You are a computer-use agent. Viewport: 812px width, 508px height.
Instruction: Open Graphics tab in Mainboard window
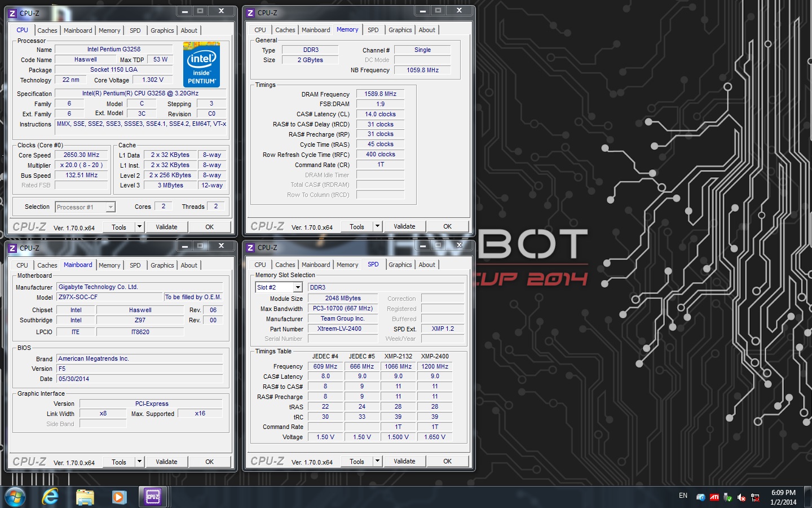(162, 265)
